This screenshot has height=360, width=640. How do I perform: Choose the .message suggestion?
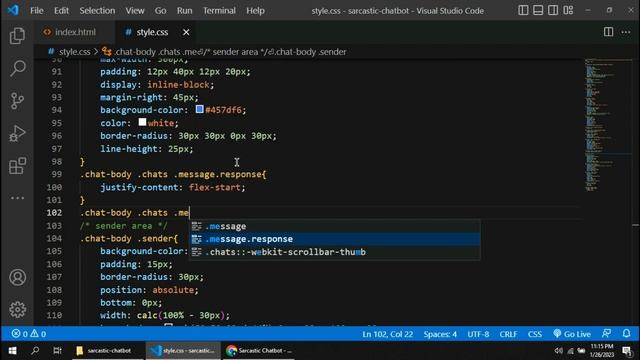(335, 226)
